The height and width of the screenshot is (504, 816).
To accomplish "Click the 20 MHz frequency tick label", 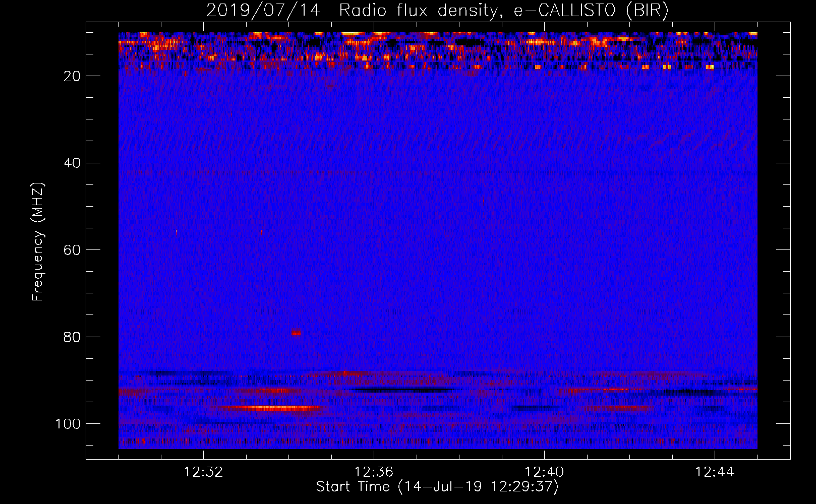I will point(72,76).
